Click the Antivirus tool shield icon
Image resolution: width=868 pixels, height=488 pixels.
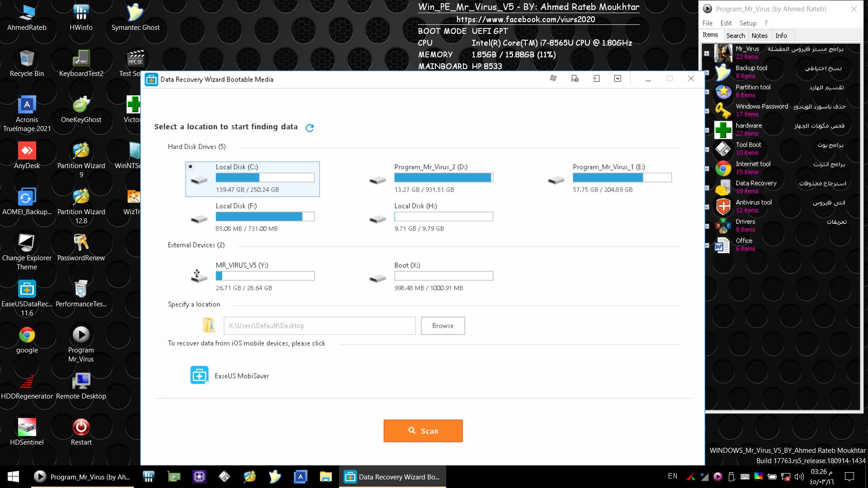coord(723,207)
